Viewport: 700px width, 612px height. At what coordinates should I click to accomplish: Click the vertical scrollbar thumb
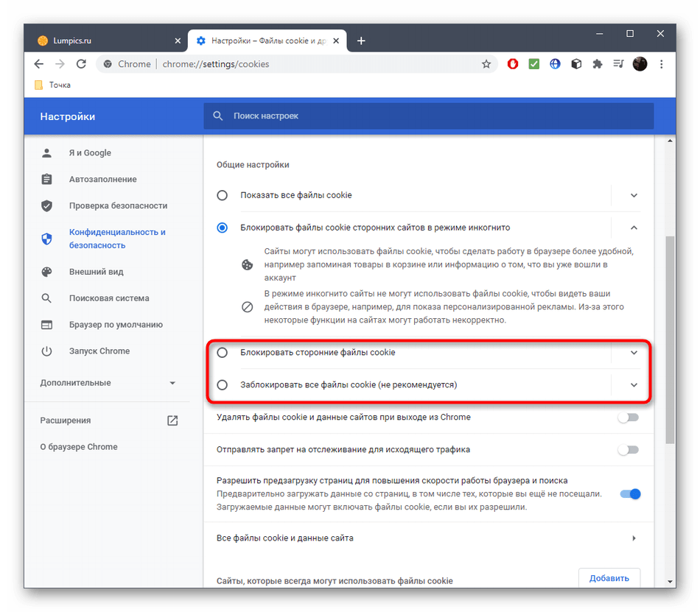coord(670,340)
